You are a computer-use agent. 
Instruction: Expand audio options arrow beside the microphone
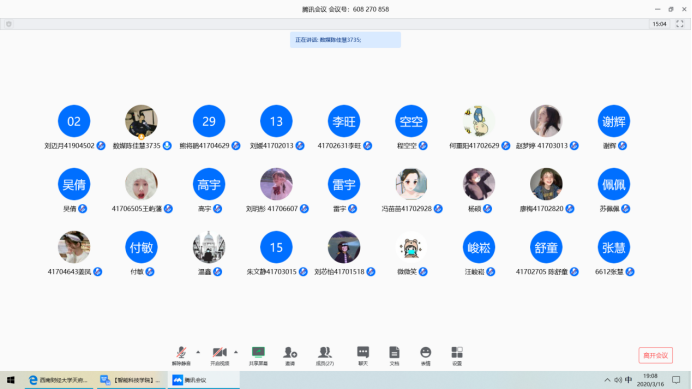(x=198, y=352)
